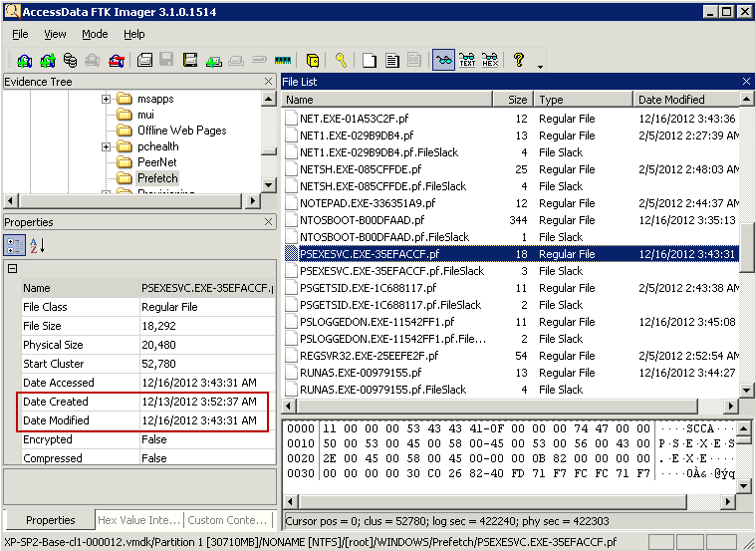The image size is (756, 551).
Task: Select the Prefetch folder in tree
Action: coord(157,178)
